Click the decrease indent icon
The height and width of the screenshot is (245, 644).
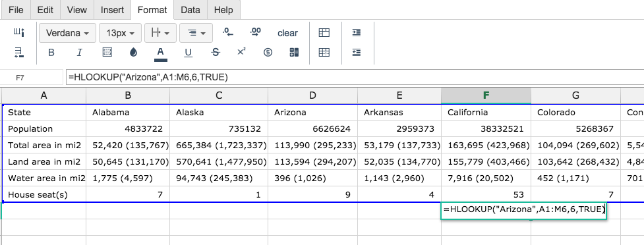(x=357, y=53)
